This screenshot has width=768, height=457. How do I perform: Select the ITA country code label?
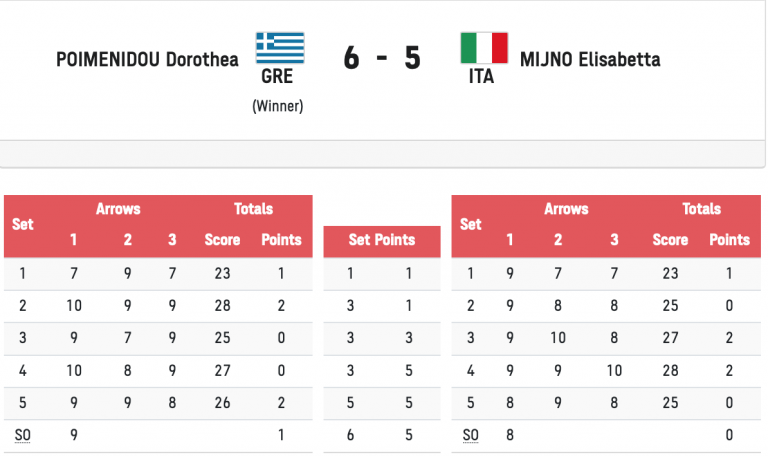click(x=481, y=77)
